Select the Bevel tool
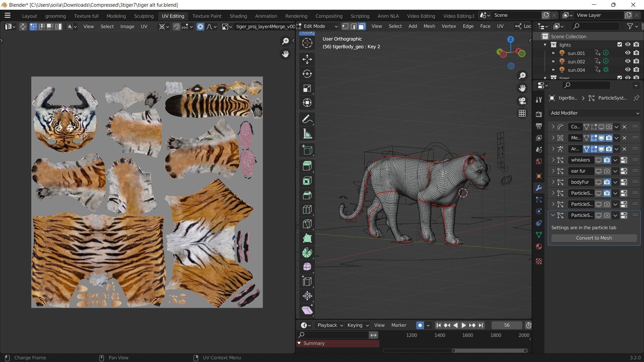 pos(307,195)
